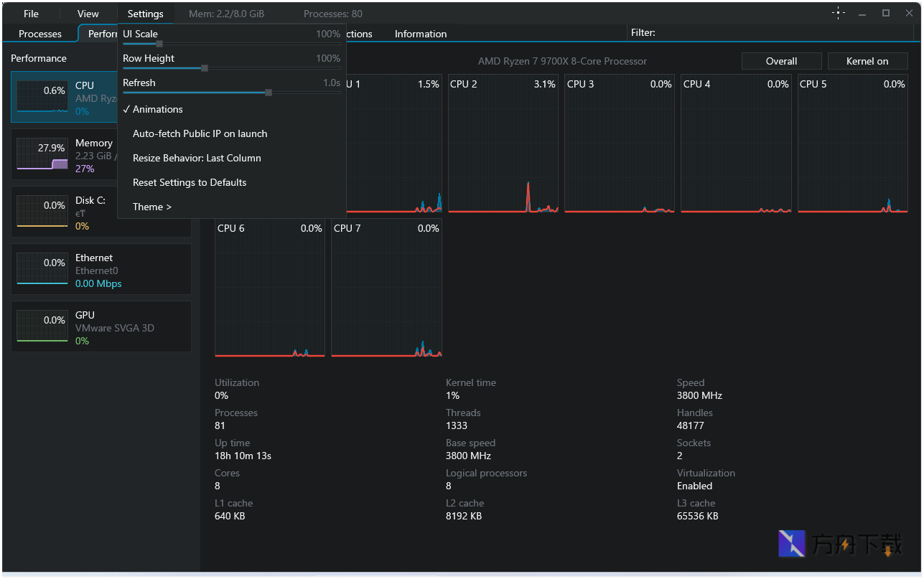Choose Reset Settings to Defaults

232,182
